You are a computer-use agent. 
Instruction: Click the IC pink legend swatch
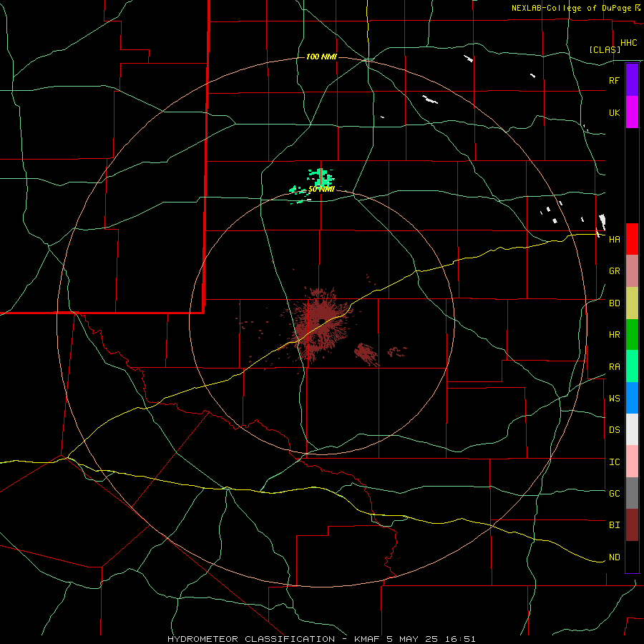pos(632,462)
